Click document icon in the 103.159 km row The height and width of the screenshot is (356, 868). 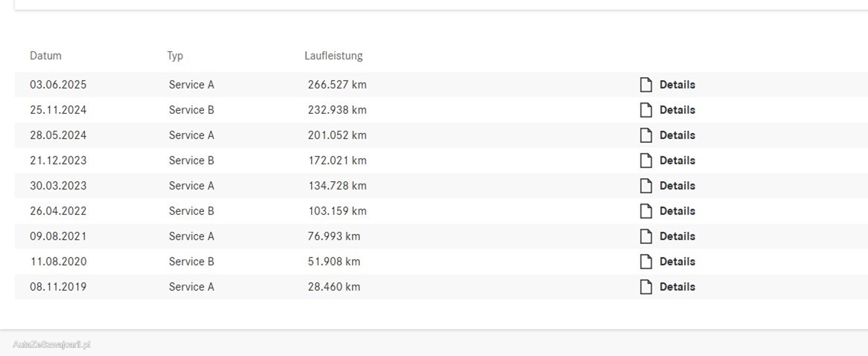[x=646, y=211]
